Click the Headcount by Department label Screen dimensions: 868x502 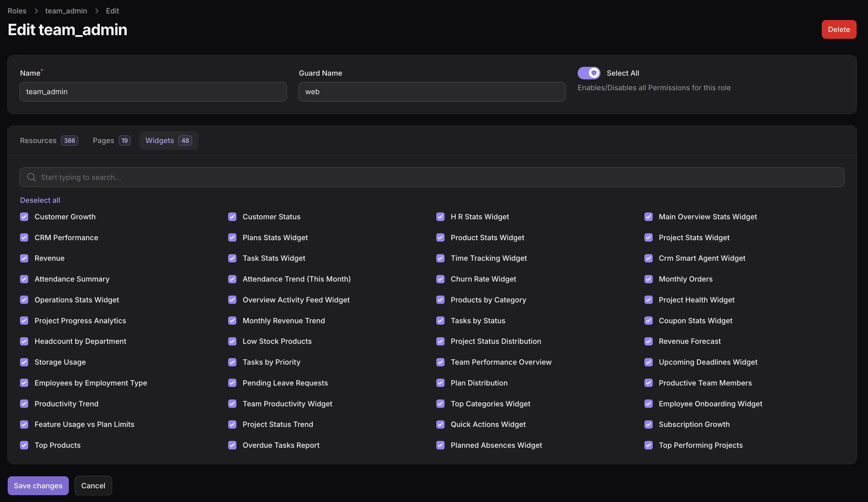point(80,341)
